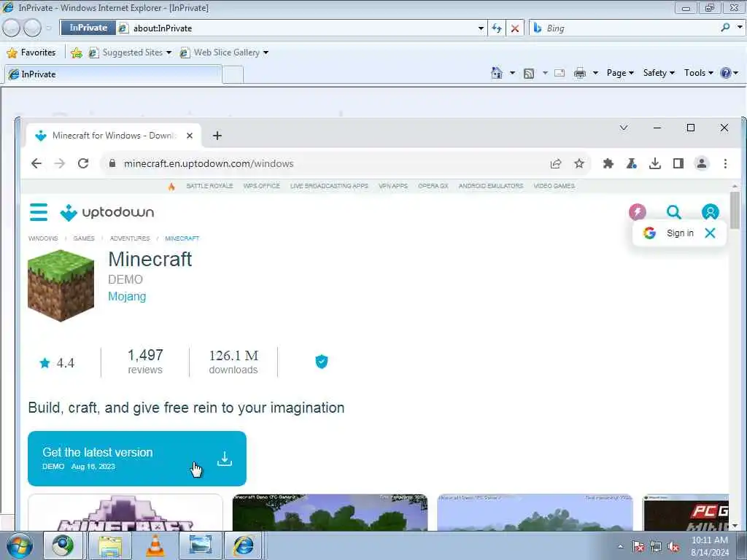The width and height of the screenshot is (747, 560).
Task: Click the Minecraft grass block icon
Action: pos(61,285)
